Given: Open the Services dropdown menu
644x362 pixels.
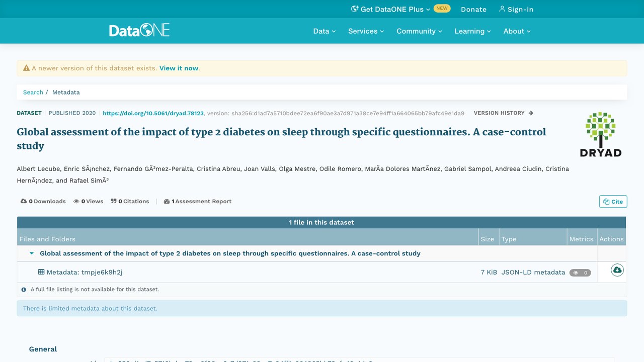Looking at the screenshot, I should (x=366, y=31).
